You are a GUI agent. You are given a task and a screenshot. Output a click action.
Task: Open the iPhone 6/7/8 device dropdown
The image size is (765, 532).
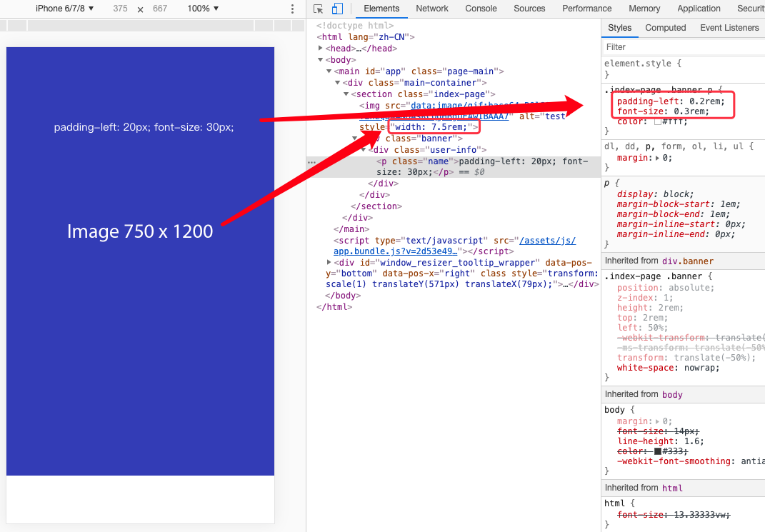pos(64,9)
